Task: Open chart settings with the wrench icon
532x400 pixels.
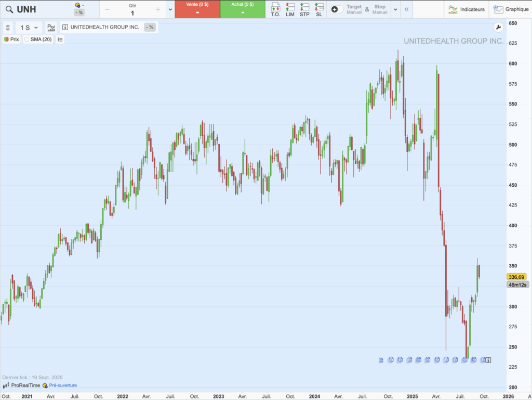Action: point(498,27)
